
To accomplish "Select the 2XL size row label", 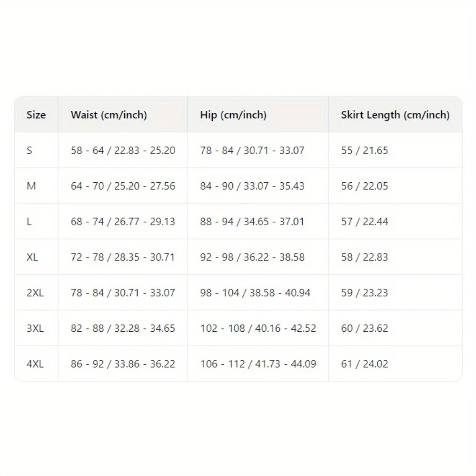I will tap(35, 293).
